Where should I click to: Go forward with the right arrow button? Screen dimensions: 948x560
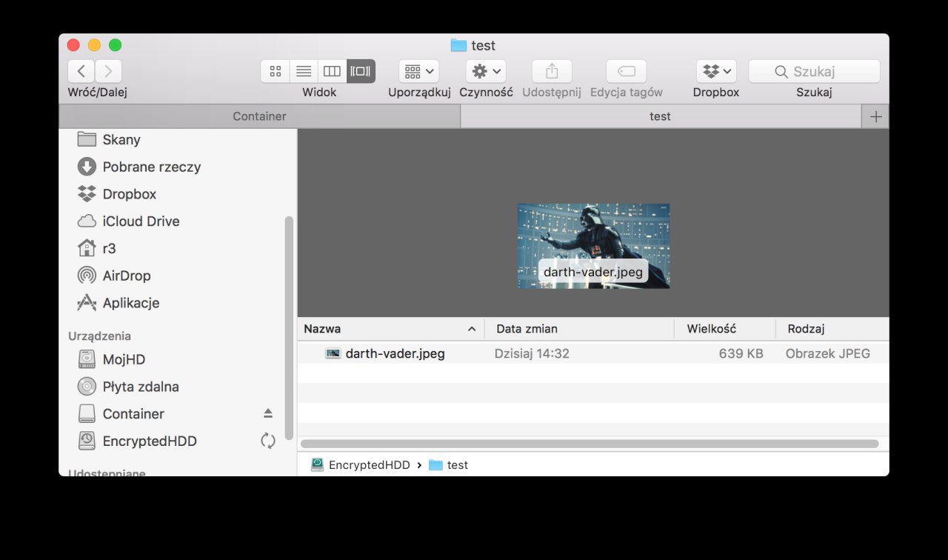108,71
